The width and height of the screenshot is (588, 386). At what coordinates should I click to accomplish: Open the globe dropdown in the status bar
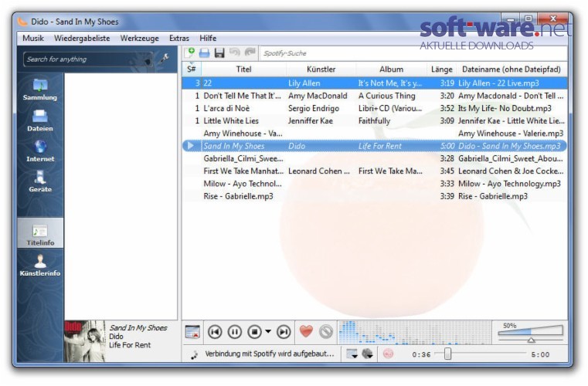[368, 354]
